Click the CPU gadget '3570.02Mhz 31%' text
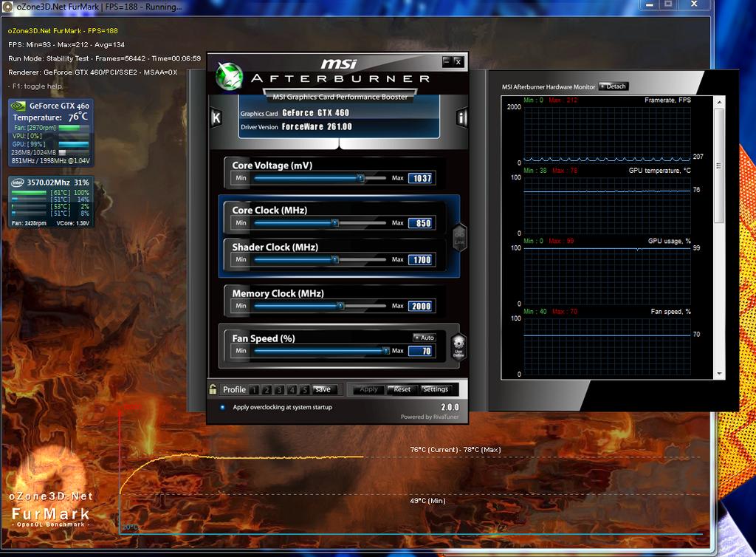The width and height of the screenshot is (756, 557). pyautogui.click(x=58, y=182)
